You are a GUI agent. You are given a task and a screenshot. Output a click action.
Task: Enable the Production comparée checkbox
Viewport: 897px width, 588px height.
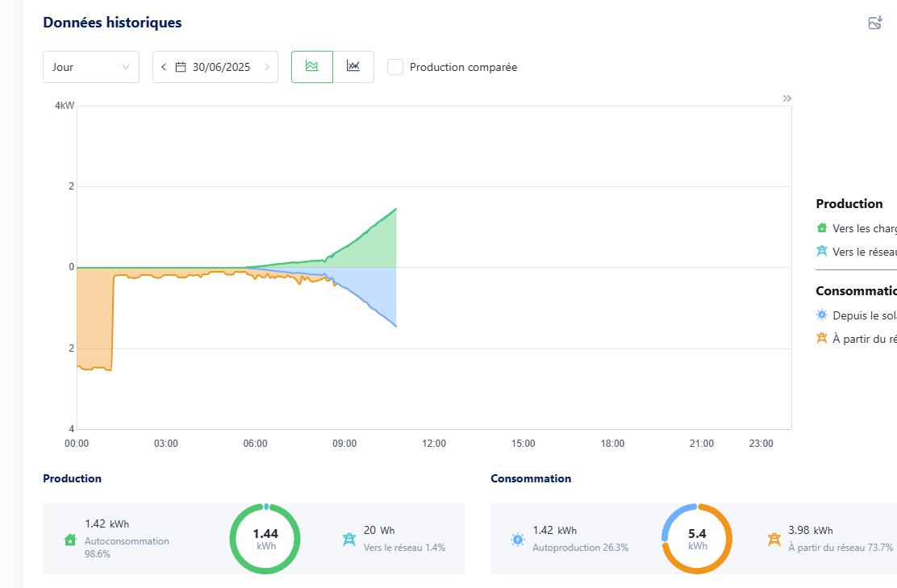click(395, 67)
